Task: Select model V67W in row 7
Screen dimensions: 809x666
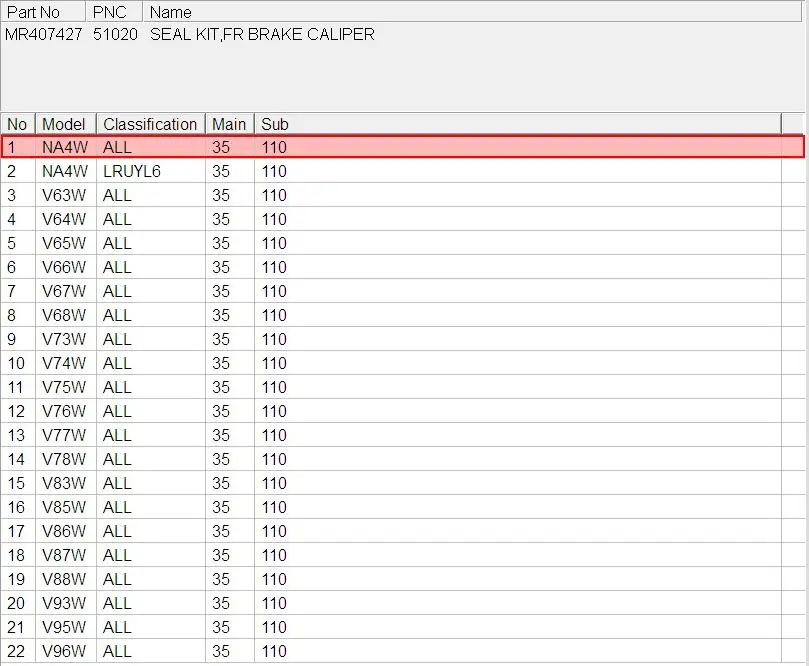Action: coord(64,291)
